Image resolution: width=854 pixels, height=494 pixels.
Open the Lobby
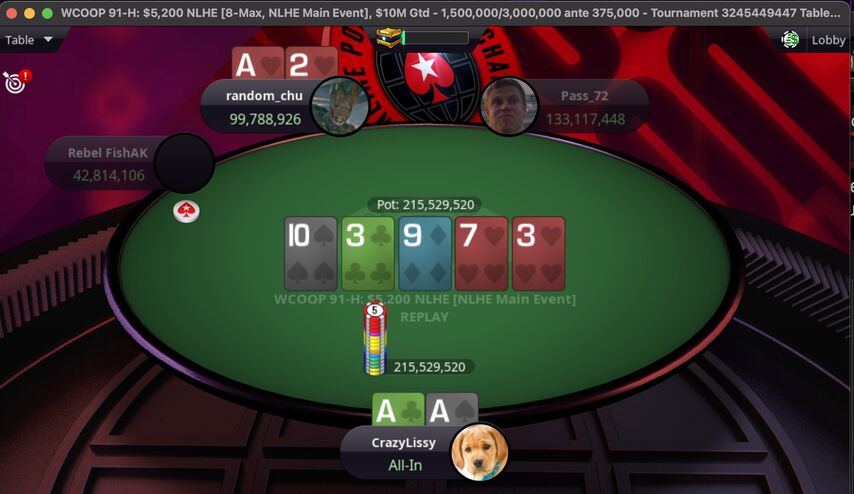tap(828, 40)
